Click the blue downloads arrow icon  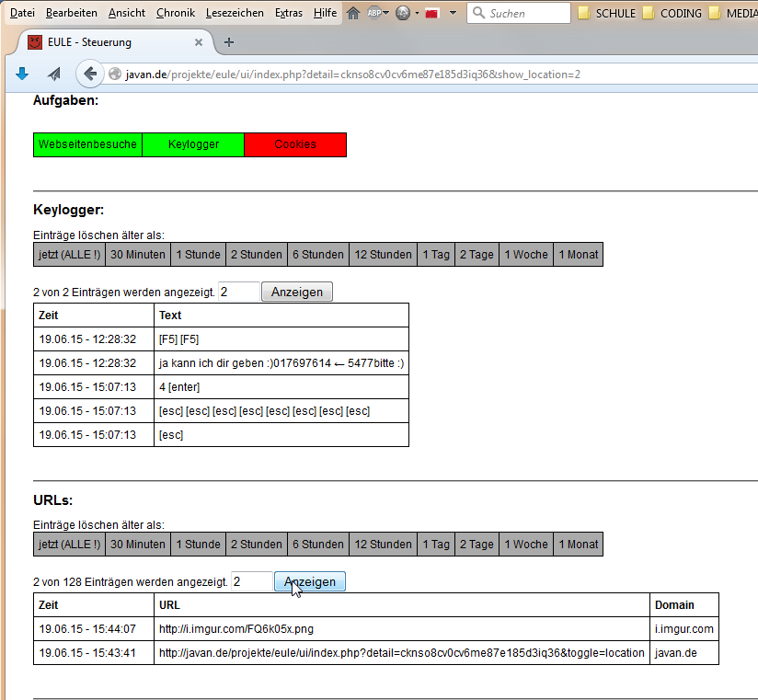22,74
